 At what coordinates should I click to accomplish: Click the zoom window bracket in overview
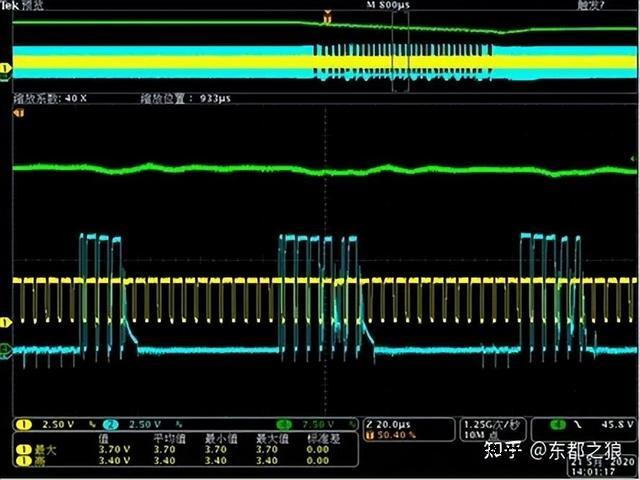[400, 61]
